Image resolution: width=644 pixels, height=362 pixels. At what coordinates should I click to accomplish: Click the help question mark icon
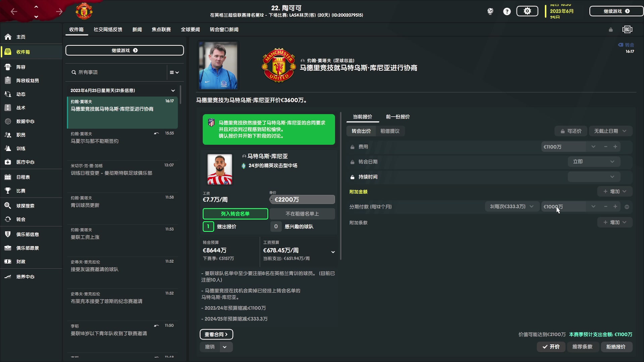pyautogui.click(x=507, y=11)
